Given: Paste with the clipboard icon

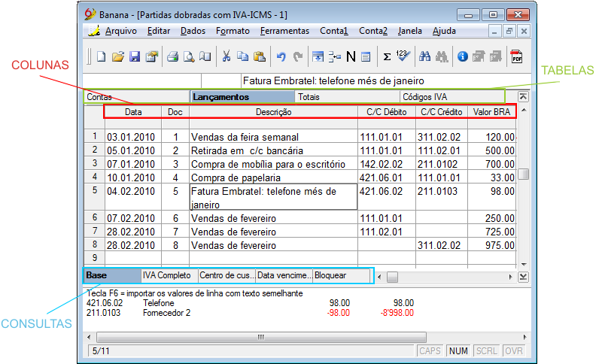Looking at the screenshot, I should 260,56.
